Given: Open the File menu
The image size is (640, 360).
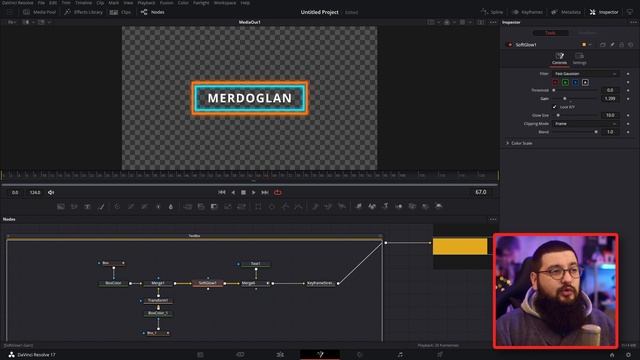Looking at the screenshot, I should click(41, 2).
